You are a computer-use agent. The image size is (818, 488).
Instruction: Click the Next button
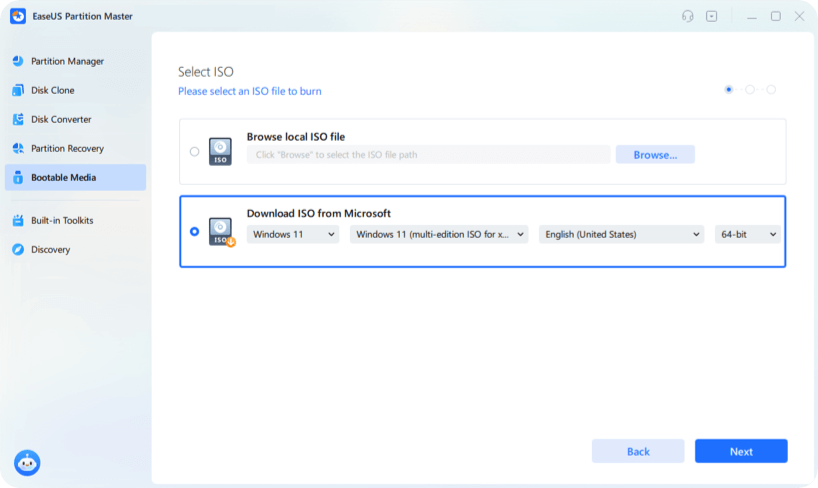[x=741, y=451]
